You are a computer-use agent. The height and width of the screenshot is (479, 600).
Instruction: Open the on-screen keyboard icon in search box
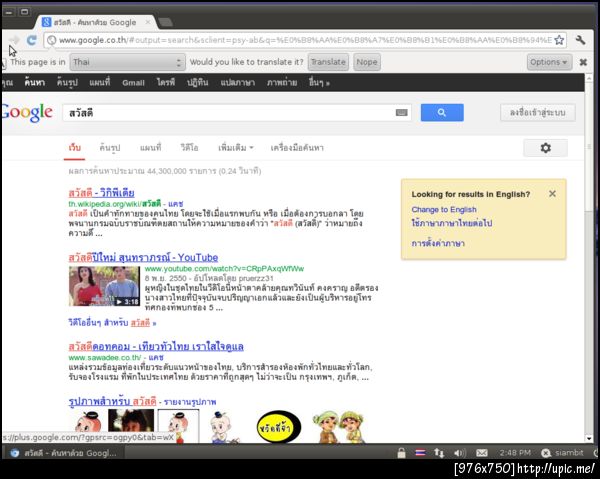[401, 112]
